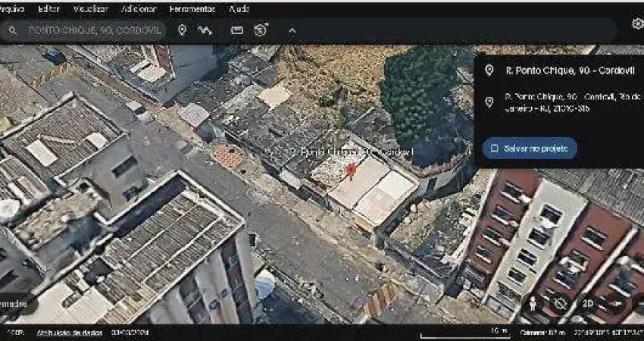Click the compass reset orientation icon
The width and height of the screenshot is (644, 341).
click(561, 304)
